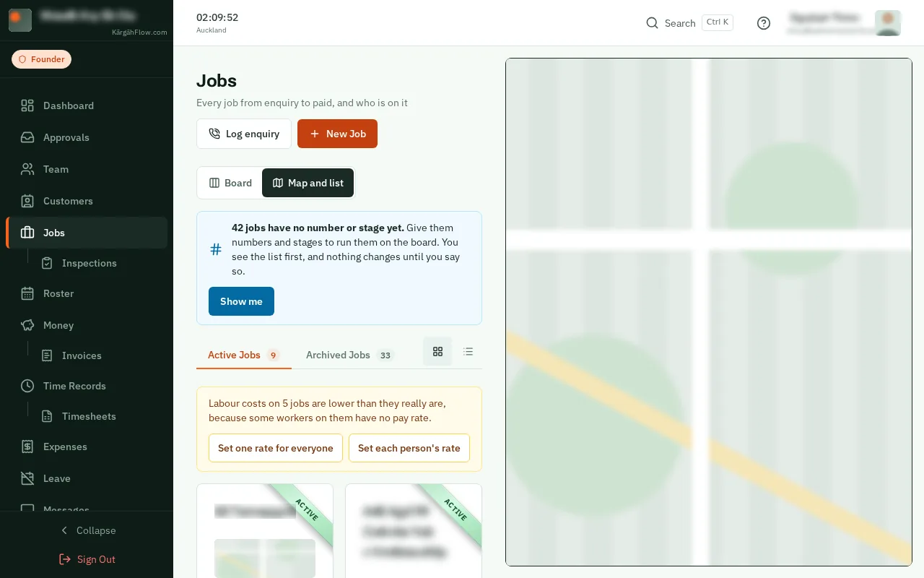Open Money section
924x578 pixels.
pos(87,325)
